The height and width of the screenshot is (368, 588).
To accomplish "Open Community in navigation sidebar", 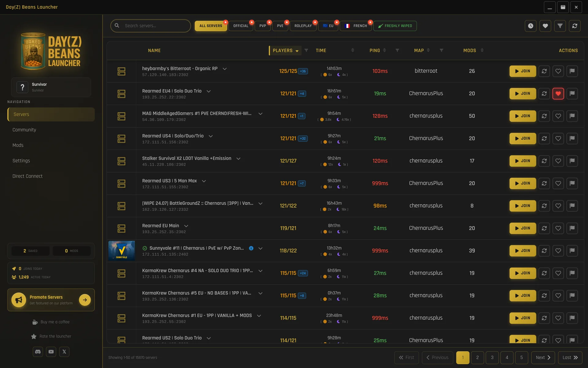I will [x=24, y=130].
